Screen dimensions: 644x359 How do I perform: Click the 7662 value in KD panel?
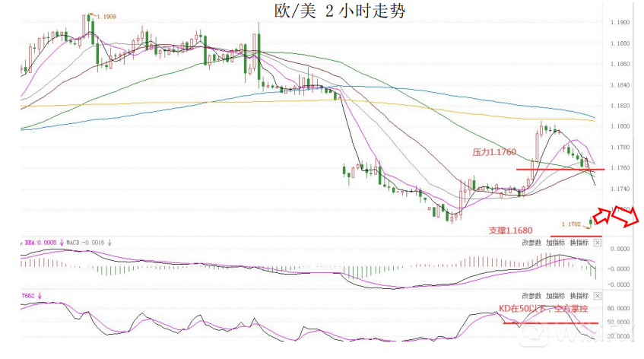28,296
